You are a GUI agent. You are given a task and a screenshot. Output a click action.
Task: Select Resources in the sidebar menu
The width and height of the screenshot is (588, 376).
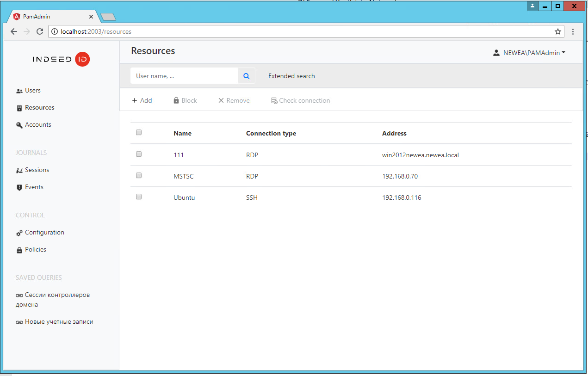39,108
